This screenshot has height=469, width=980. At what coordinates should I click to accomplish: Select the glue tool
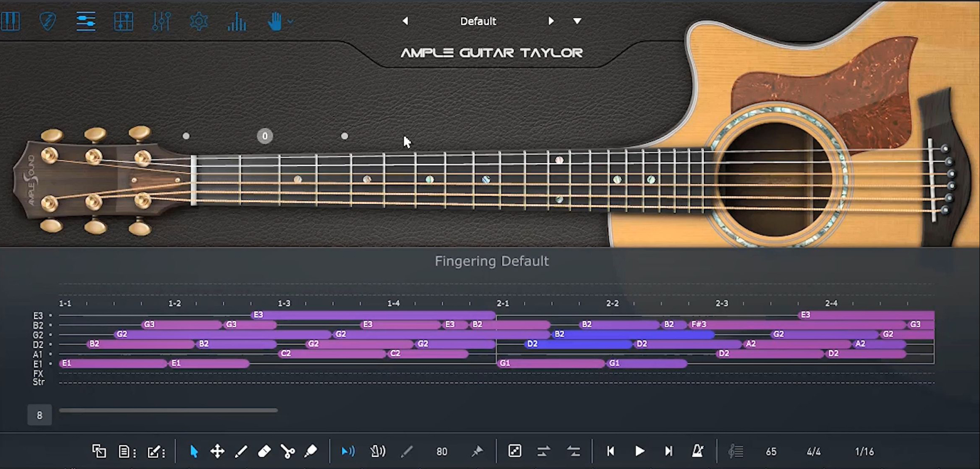(x=311, y=452)
